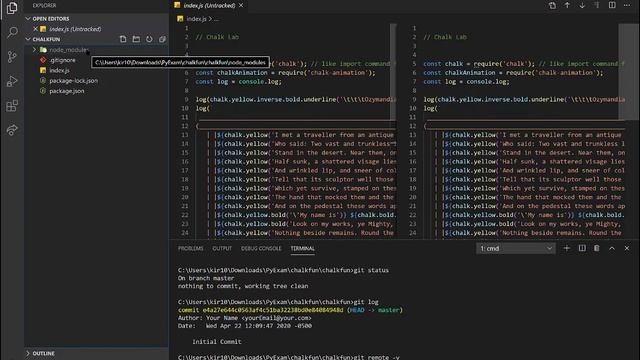This screenshot has width=640, height=360.
Task: Open the Live Share icon in activity bar
Action: [12, 130]
